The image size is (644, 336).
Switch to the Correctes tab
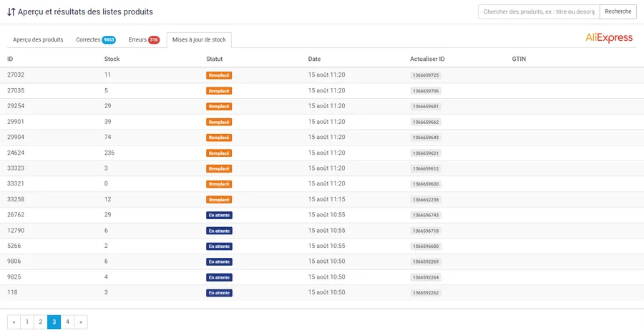pyautogui.click(x=95, y=40)
